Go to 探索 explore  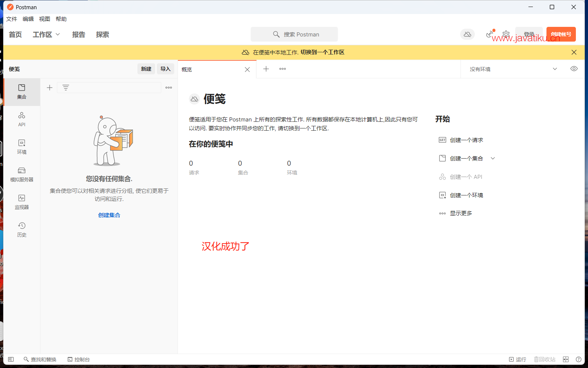[103, 35]
